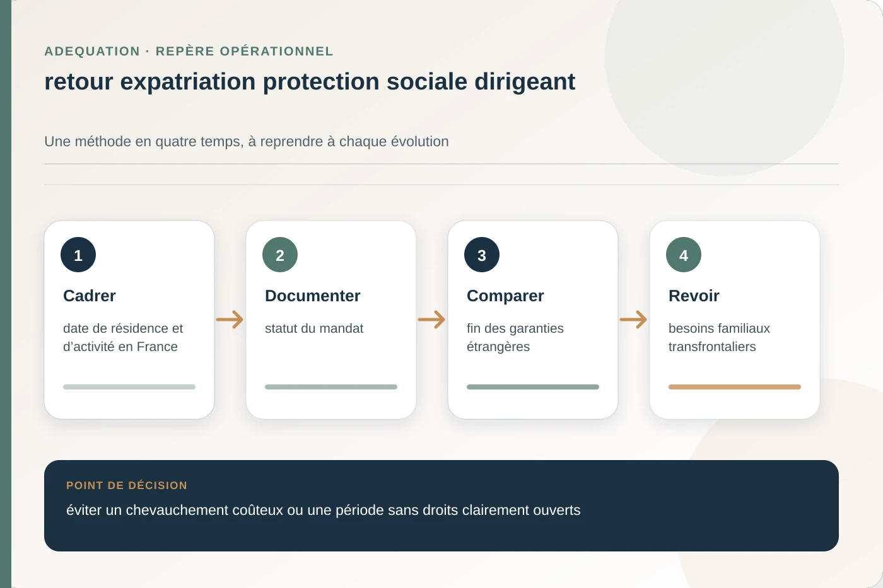This screenshot has height=588, width=883.
Task: Click the step 4 number badge
Action: click(x=684, y=255)
